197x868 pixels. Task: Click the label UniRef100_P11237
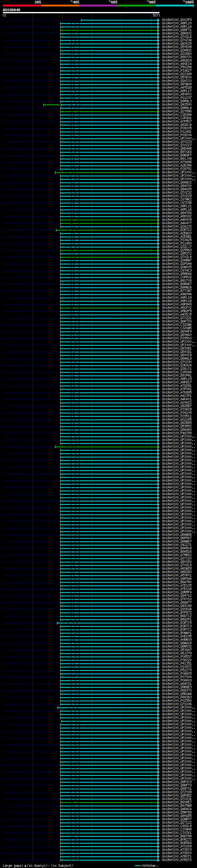click(176, 98)
